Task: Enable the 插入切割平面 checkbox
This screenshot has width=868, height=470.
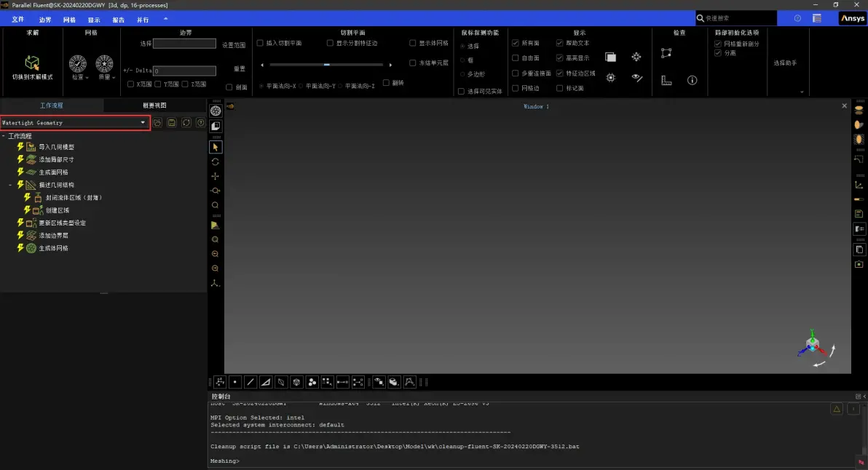Action: click(x=260, y=43)
